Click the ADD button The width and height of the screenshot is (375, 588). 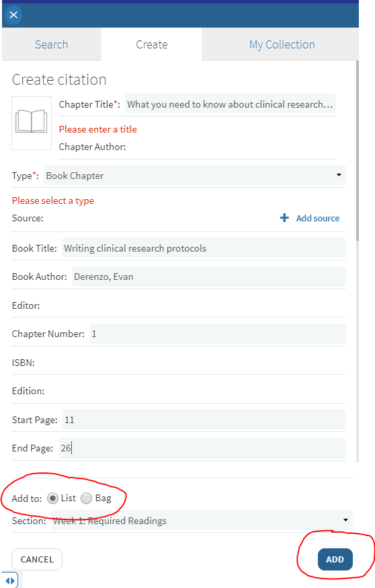point(335,559)
